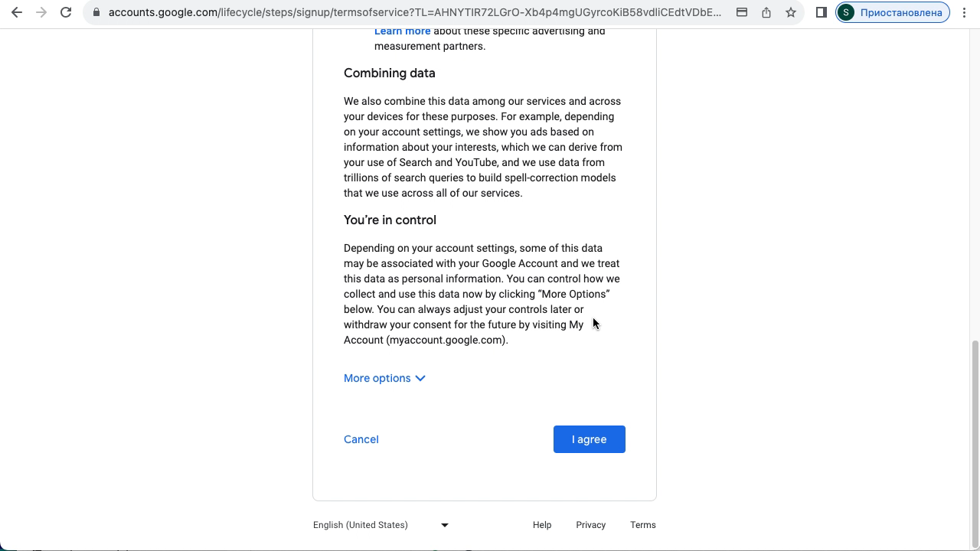Click the Приостановлена profile button
The height and width of the screenshot is (551, 980).
pyautogui.click(x=893, y=12)
